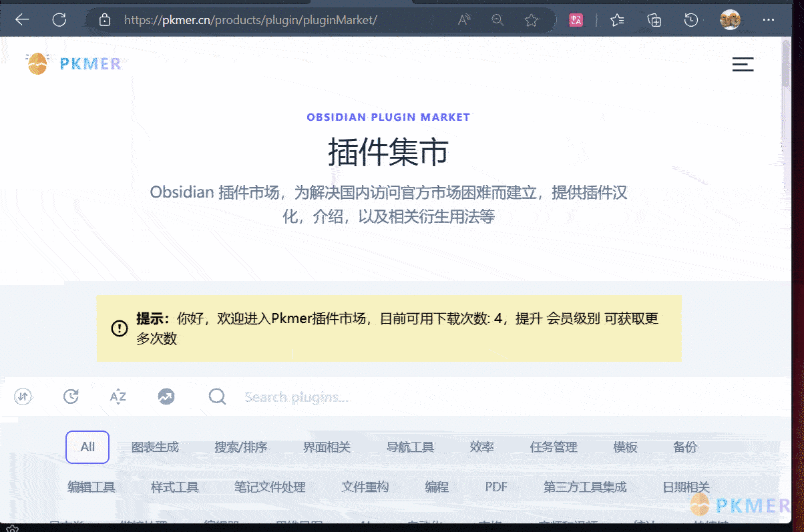Reload the page with the refresh icon
This screenshot has height=532, width=804.
click(x=59, y=20)
